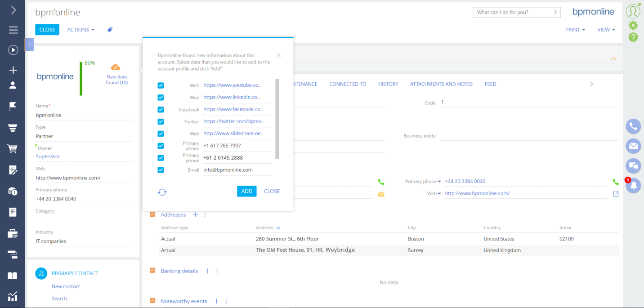Image resolution: width=644 pixels, height=308 pixels.
Task: Open the email envelope icon in right panel
Action: click(633, 146)
